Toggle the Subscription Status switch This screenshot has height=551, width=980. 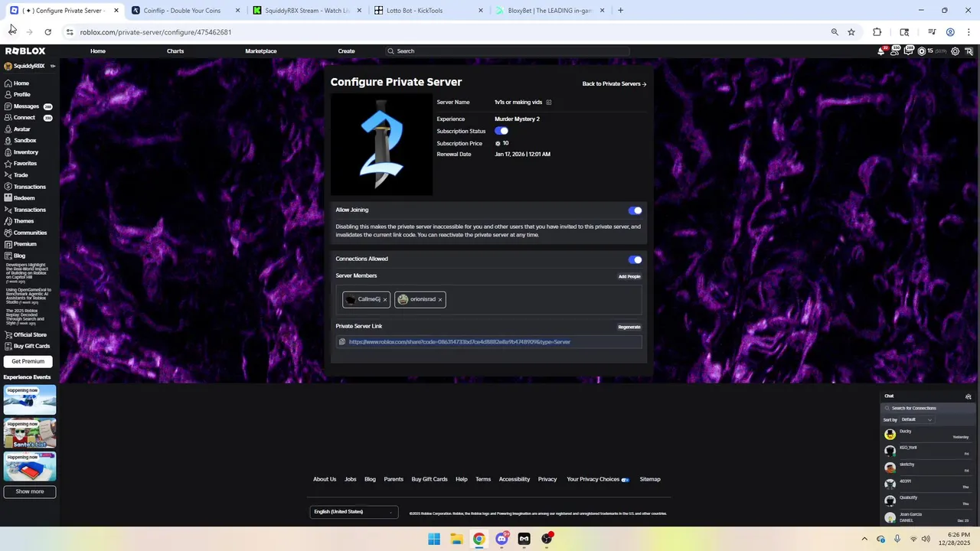(501, 131)
